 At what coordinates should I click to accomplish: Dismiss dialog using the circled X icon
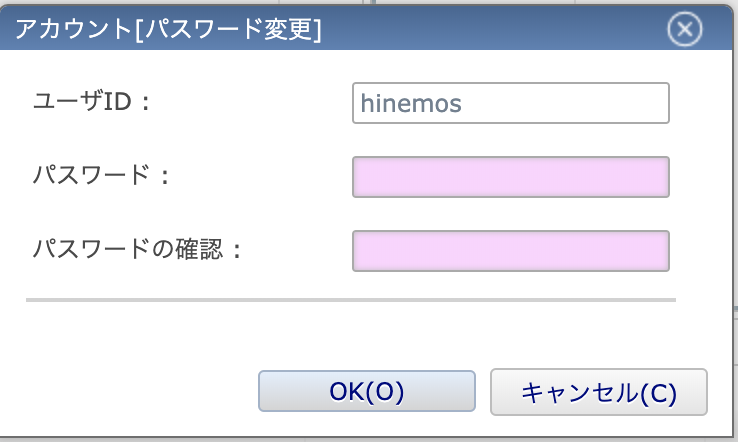[x=684, y=29]
